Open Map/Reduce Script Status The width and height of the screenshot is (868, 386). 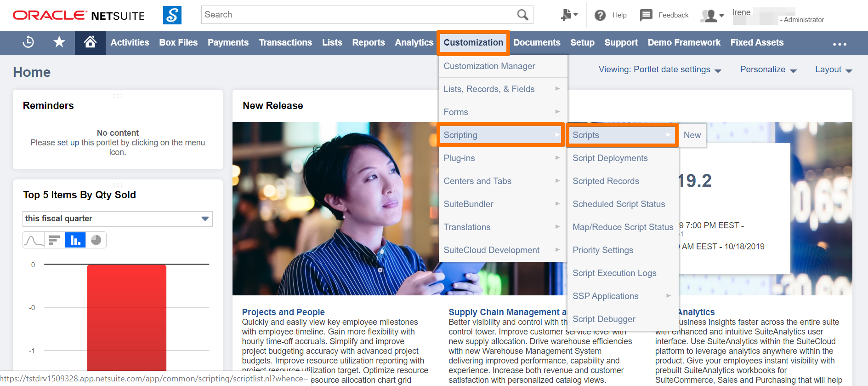pos(623,227)
